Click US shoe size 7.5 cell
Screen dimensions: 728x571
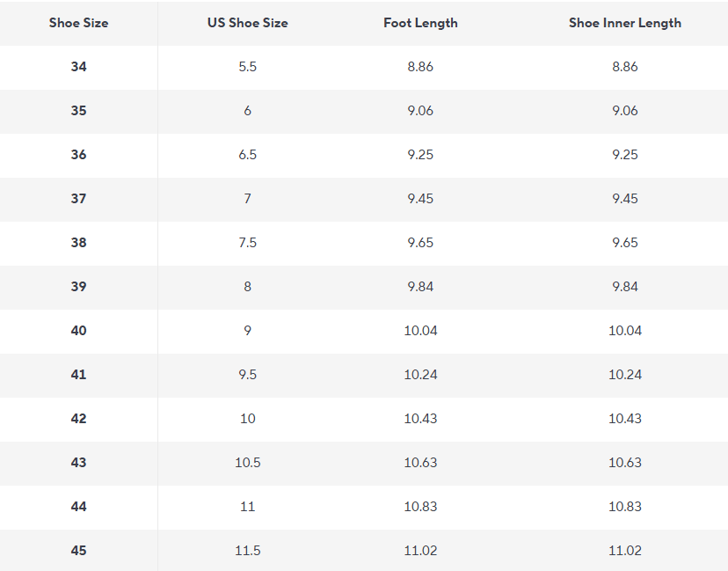point(247,243)
